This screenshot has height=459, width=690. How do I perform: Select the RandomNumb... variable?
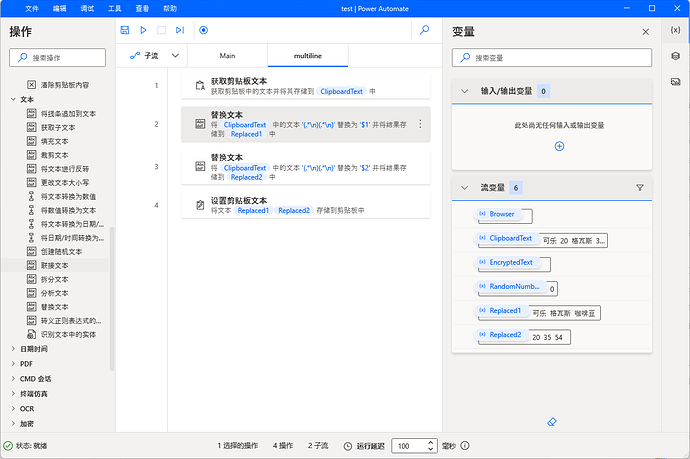[511, 286]
